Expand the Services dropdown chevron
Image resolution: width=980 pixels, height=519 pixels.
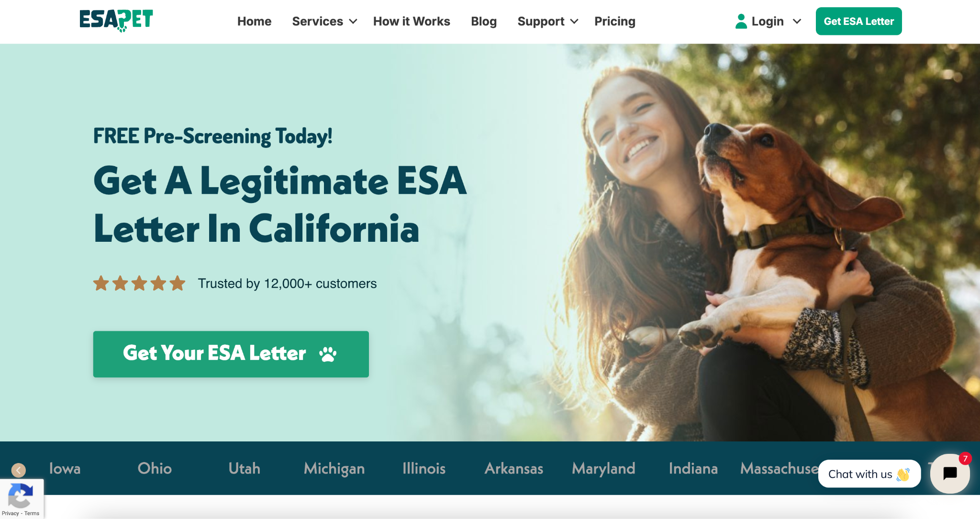353,22
